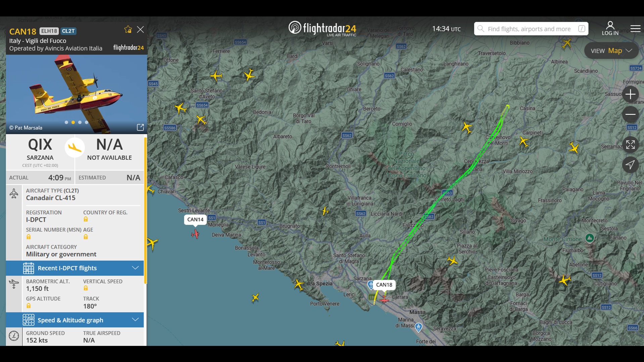This screenshot has height=362, width=644.
Task: Click the Marina di Massa airport pin
Action: pos(418,327)
